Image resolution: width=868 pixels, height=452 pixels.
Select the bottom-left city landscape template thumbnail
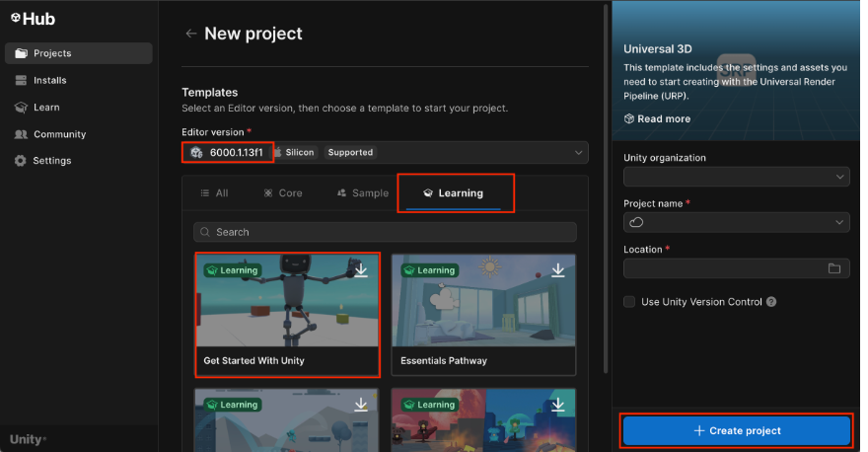(x=286, y=419)
